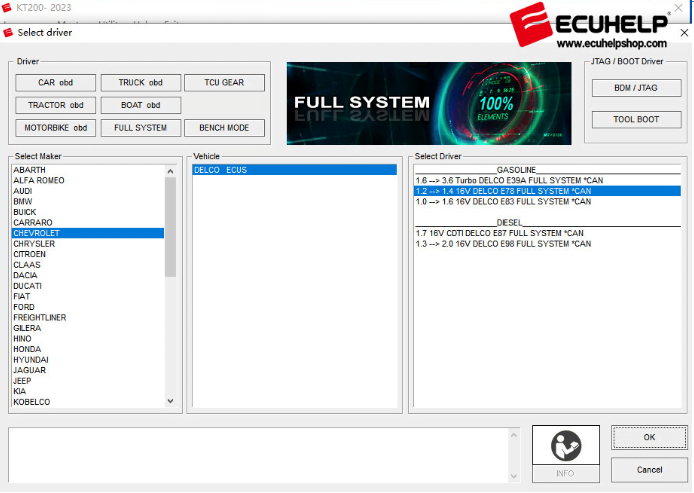694x493 pixels.
Task: Choose DUCATI maker
Action: (88, 286)
